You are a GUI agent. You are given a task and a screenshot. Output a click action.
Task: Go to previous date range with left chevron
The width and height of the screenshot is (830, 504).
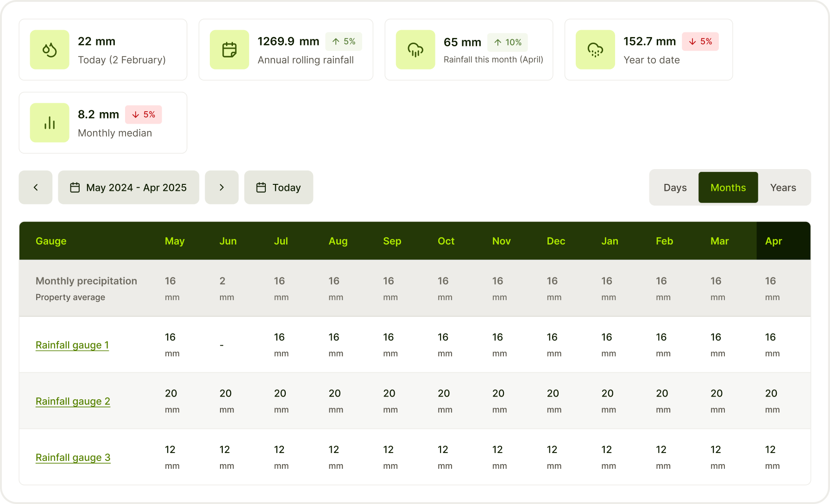click(36, 187)
